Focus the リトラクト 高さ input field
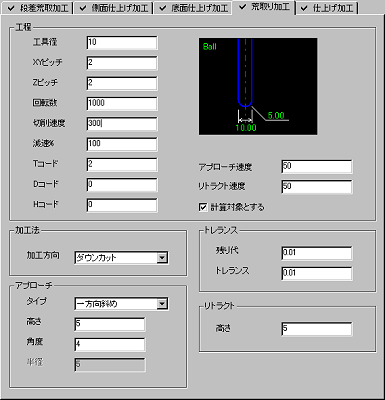The image size is (385, 400). (x=317, y=329)
